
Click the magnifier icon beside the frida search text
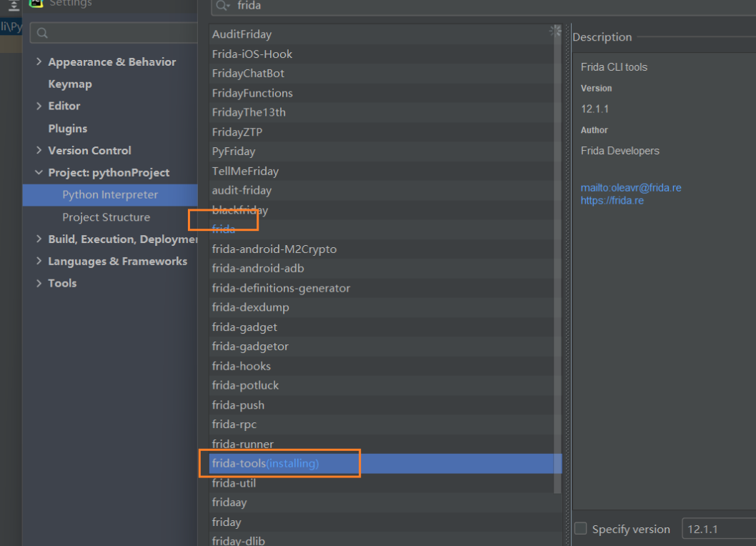tap(222, 5)
